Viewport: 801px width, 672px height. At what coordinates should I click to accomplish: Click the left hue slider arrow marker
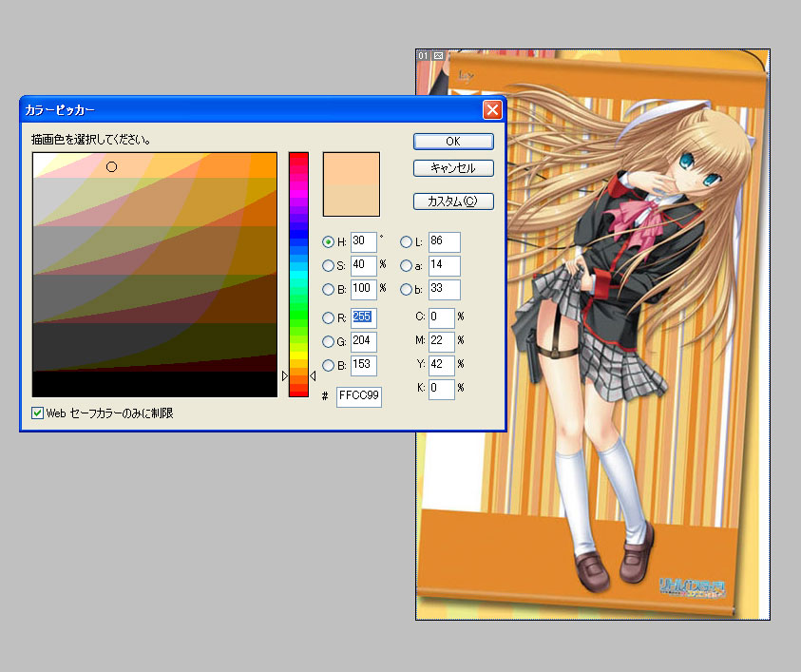pyautogui.click(x=285, y=376)
